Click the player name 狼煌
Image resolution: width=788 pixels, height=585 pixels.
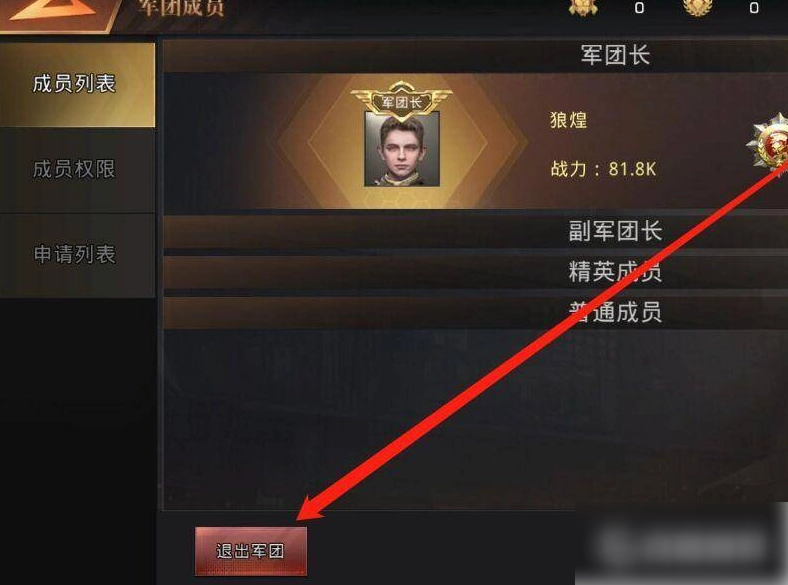(x=568, y=120)
